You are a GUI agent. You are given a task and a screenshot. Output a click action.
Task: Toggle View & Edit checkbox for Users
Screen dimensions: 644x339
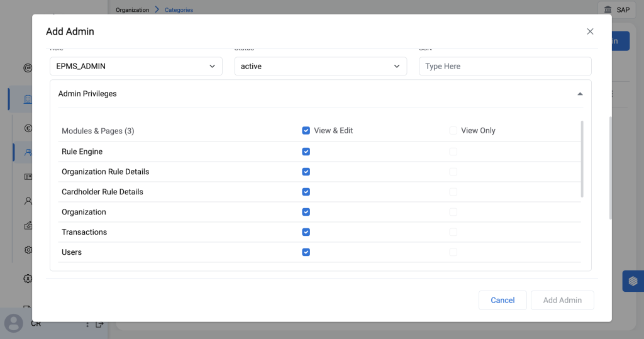(x=306, y=252)
